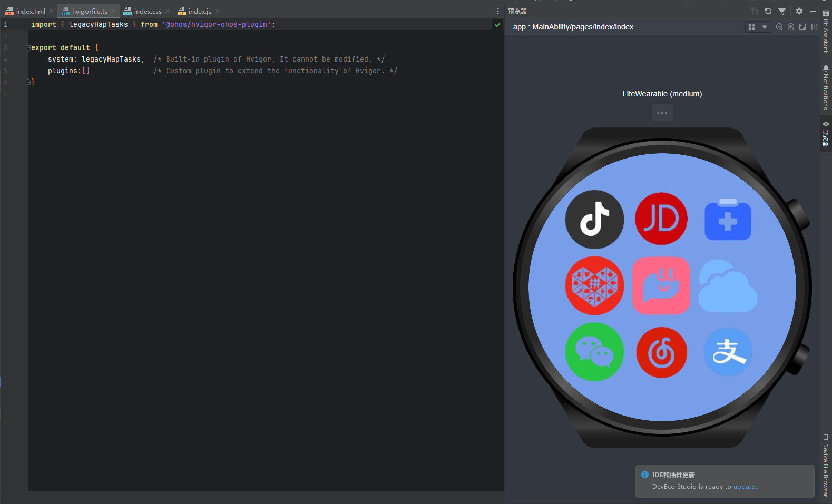Click the update link in notification

pos(744,487)
